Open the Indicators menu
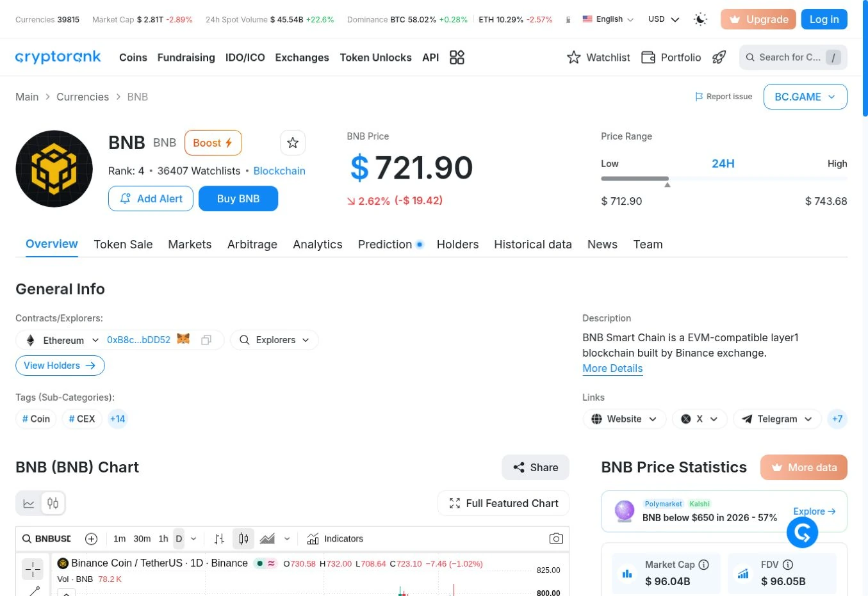The width and height of the screenshot is (868, 596). point(335,539)
